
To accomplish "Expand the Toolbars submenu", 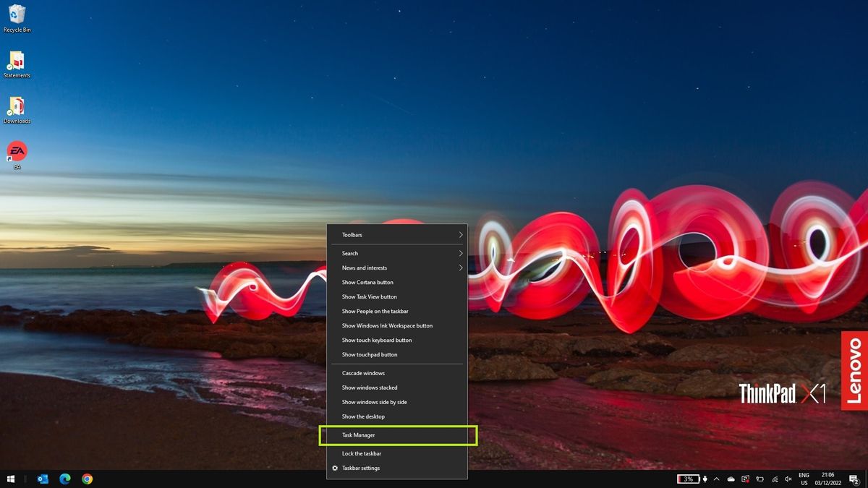I will point(396,235).
